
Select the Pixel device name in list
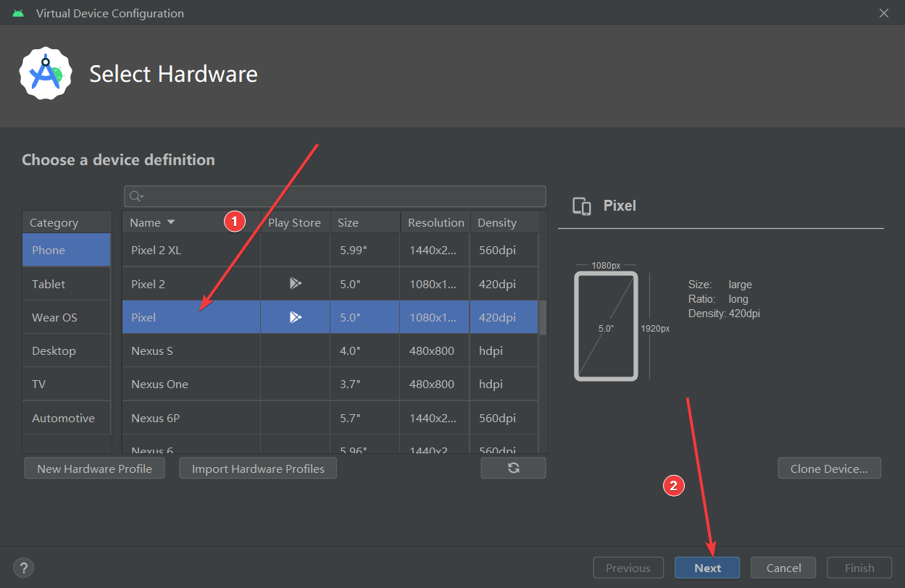(x=143, y=317)
